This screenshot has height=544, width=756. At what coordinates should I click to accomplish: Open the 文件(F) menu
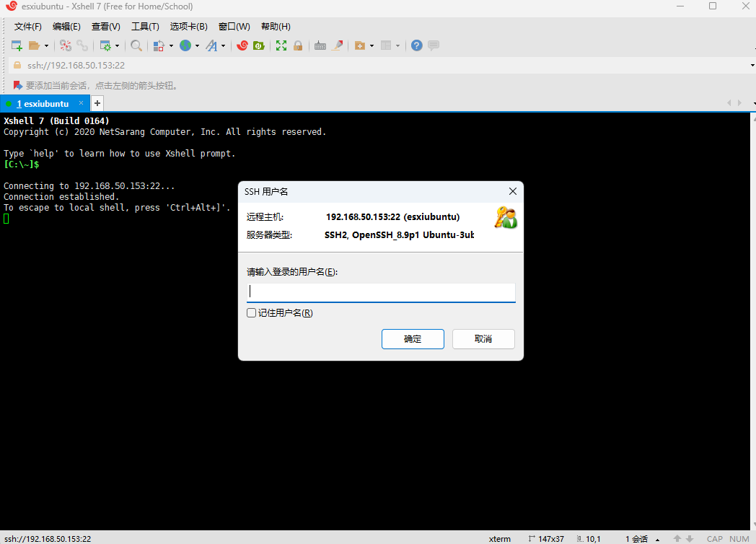tap(28, 27)
